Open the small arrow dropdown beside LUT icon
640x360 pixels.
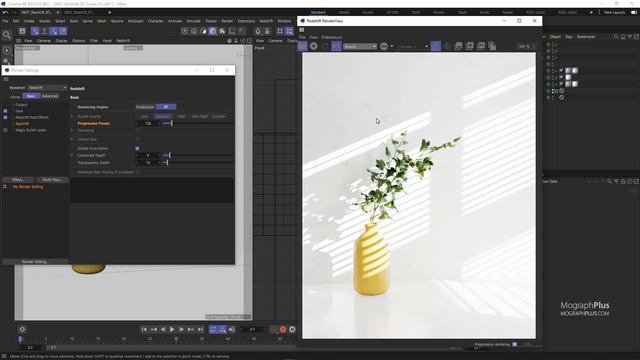pyautogui.click(x=392, y=47)
